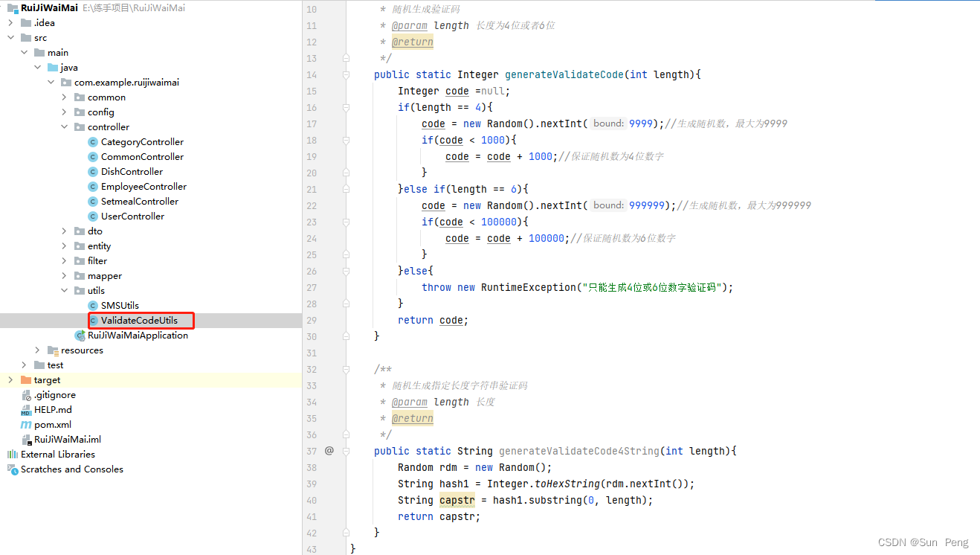Click the 'bound:' hint on line 17
Viewport: 980px width, 555px height.
point(609,123)
